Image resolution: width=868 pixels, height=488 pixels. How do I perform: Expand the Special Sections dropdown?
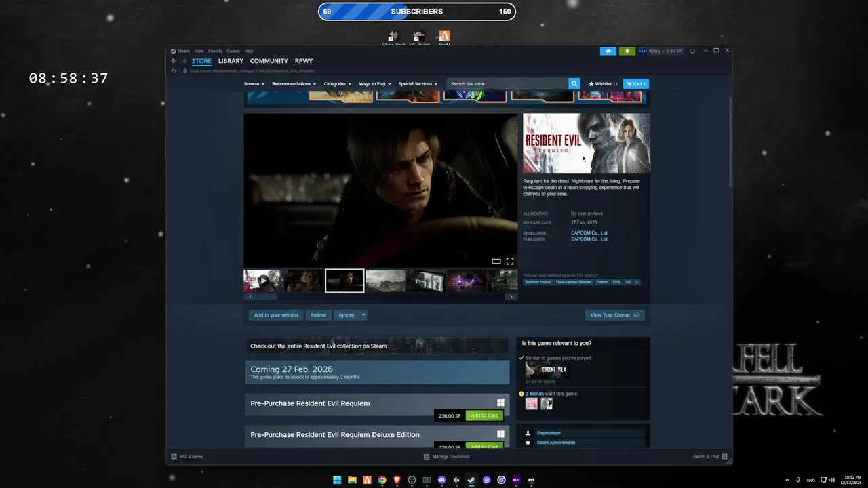coord(418,84)
